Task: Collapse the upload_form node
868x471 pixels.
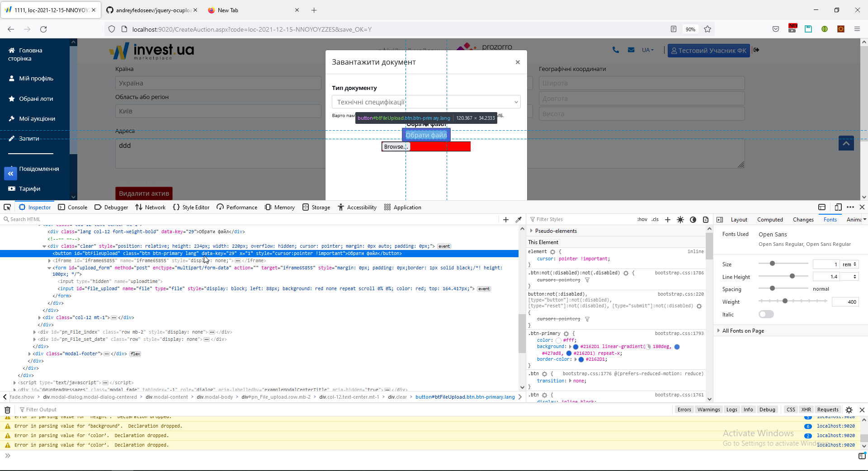Action: [49, 268]
